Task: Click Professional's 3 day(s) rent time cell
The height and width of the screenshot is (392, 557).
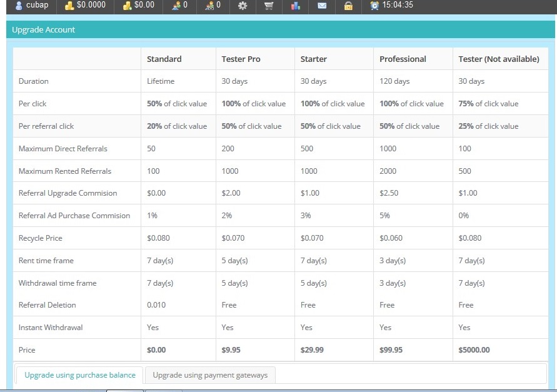Action: tap(393, 261)
